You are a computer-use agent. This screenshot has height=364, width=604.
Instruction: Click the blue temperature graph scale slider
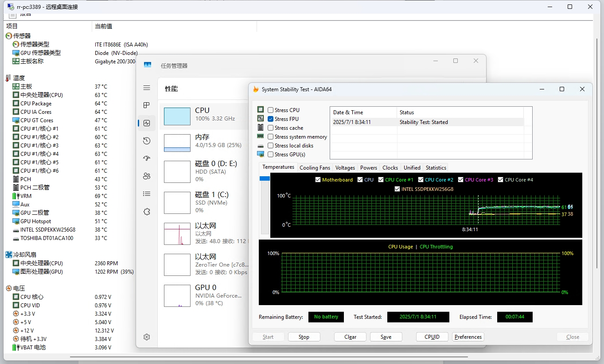point(265,178)
